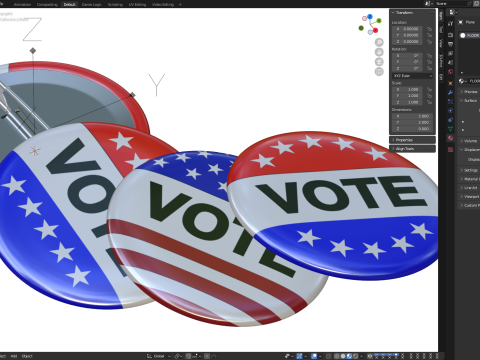
Task: Toggle lock on Scale X
Action: [430, 89]
